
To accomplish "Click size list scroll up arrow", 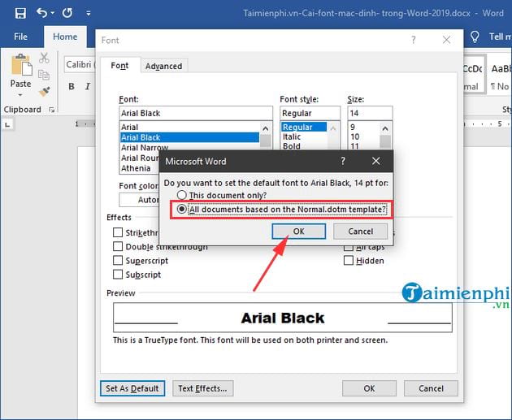I will pos(385,128).
